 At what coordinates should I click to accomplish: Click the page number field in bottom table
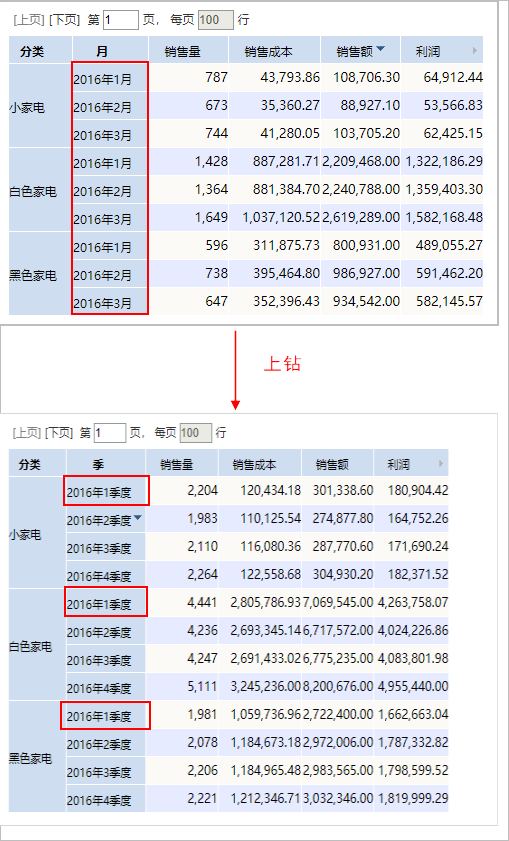point(110,432)
